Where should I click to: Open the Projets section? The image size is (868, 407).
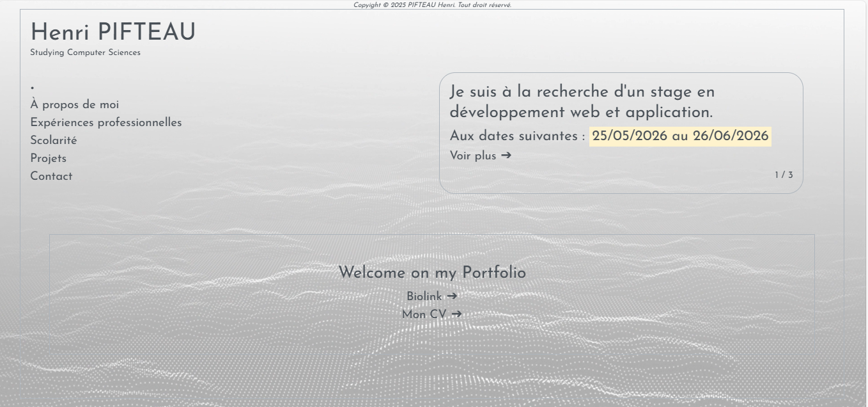click(49, 158)
